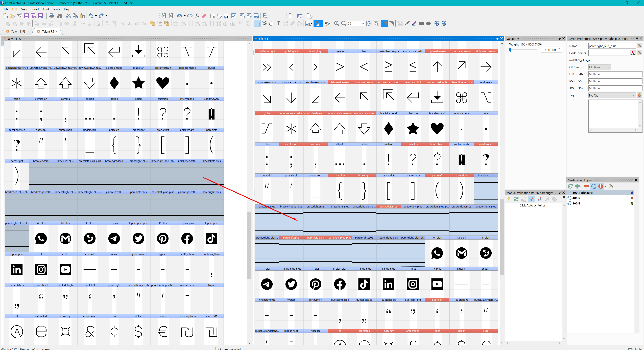Click the Zoom In magnifier icon
The image size is (644, 350).
pos(337,24)
